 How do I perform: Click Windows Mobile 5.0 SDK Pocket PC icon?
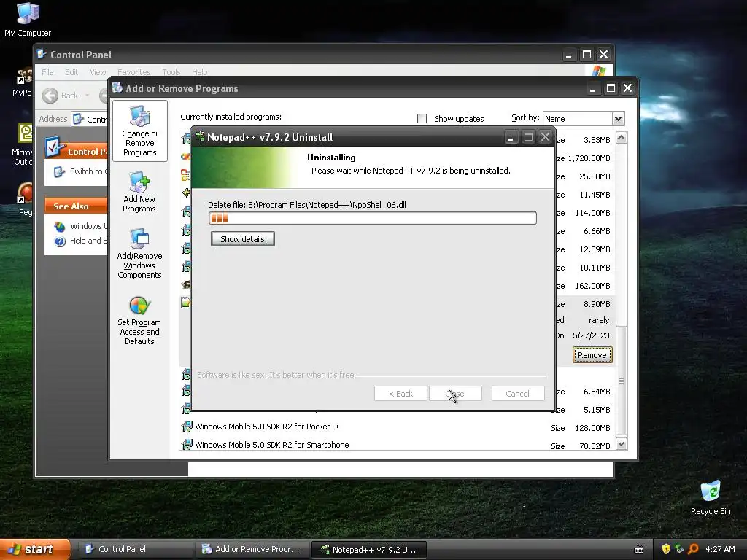(186, 427)
